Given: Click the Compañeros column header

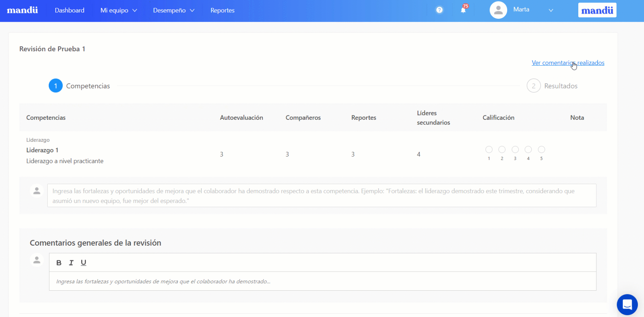Looking at the screenshot, I should pos(303,118).
